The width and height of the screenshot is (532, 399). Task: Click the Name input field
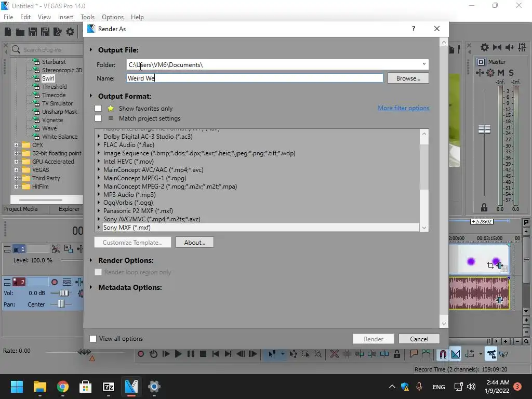[x=255, y=78]
